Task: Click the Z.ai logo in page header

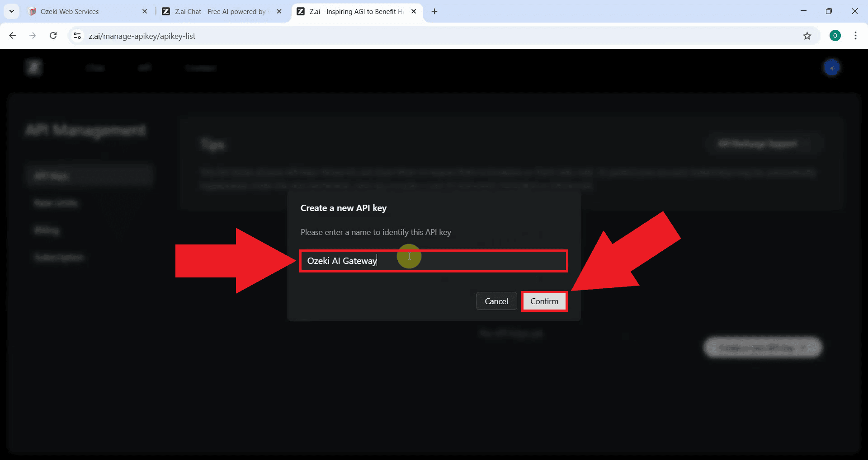Action: click(34, 68)
